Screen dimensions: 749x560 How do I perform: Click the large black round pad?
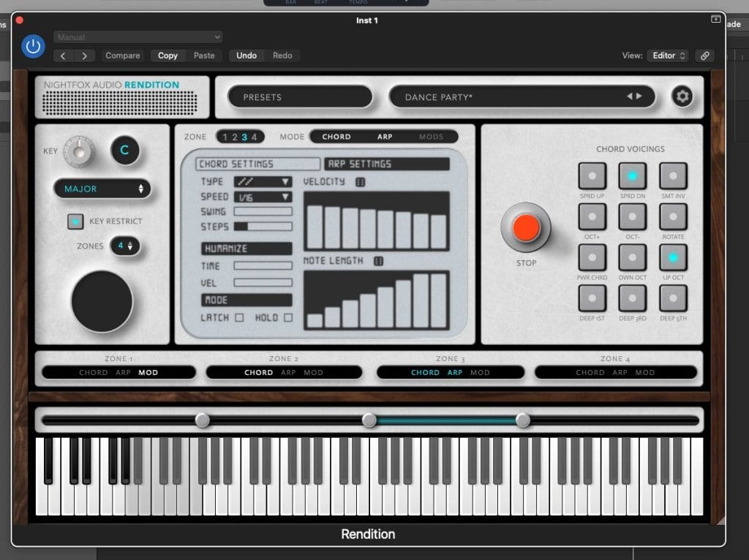[x=102, y=301]
